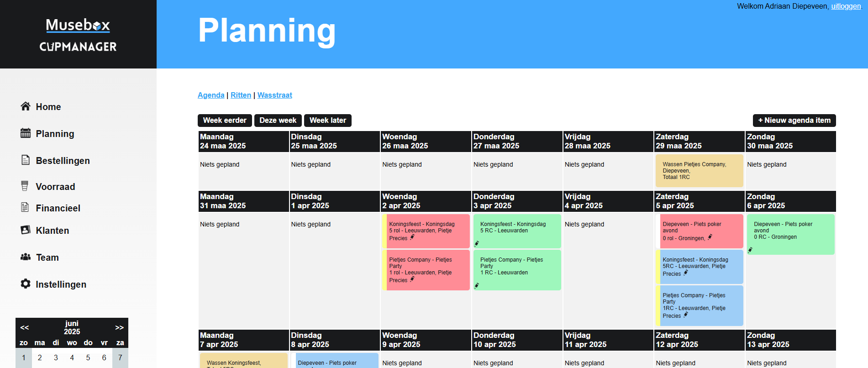Open the Wasstraat tab link
868x368 pixels.
(274, 95)
